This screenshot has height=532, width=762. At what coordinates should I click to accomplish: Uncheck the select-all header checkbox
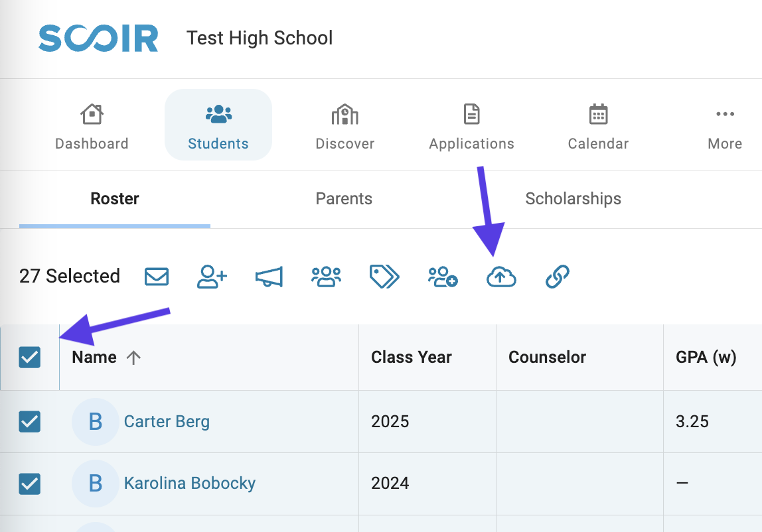point(30,357)
